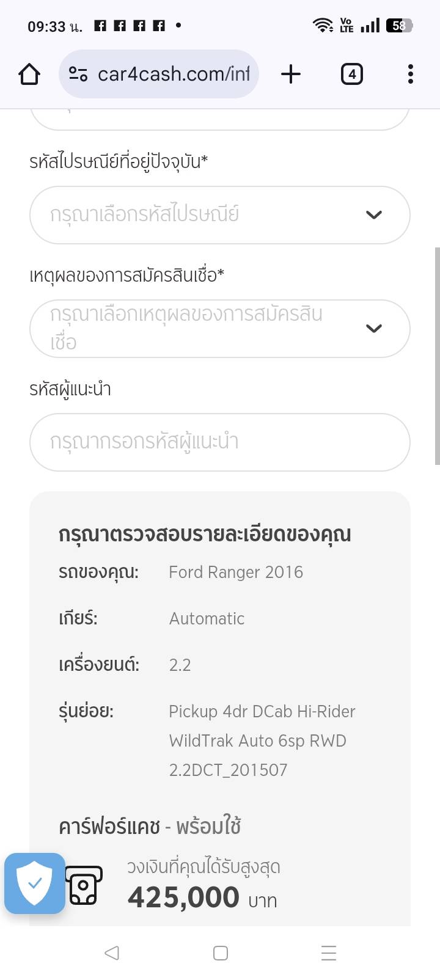Tap the browser home icon
This screenshot has width=440, height=980.
click(29, 75)
